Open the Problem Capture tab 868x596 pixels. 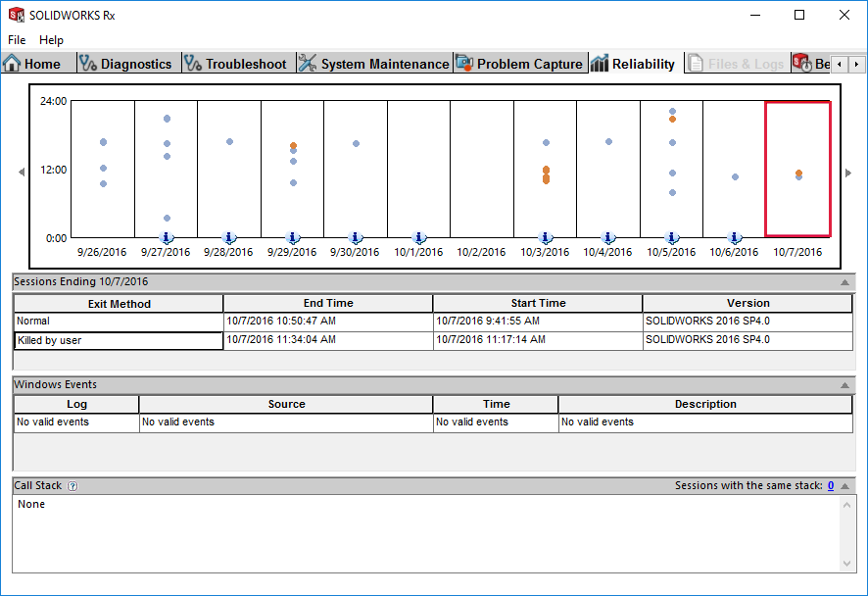coord(520,64)
